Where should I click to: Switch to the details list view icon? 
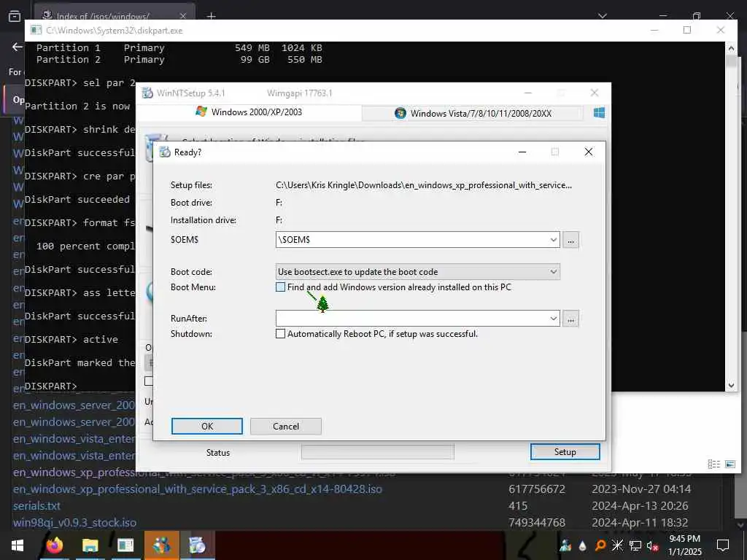point(713,464)
